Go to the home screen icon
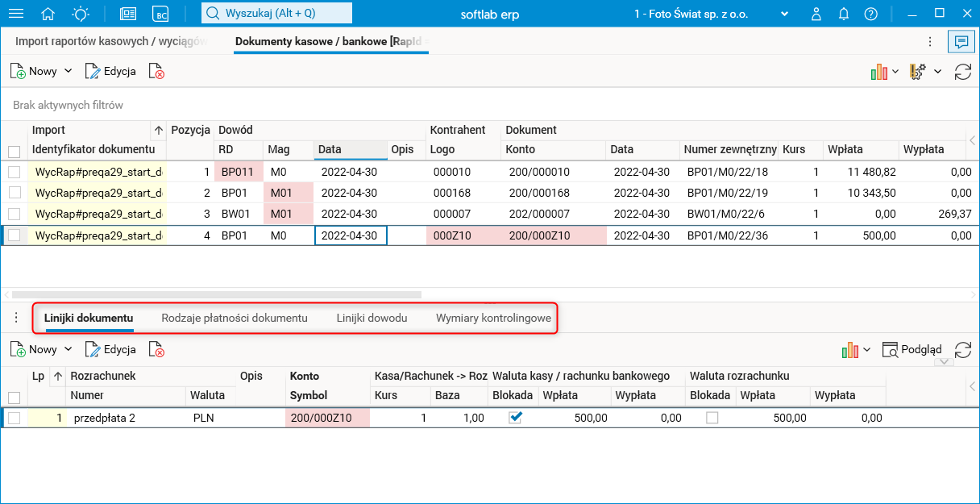The height and width of the screenshot is (504, 980). (48, 14)
